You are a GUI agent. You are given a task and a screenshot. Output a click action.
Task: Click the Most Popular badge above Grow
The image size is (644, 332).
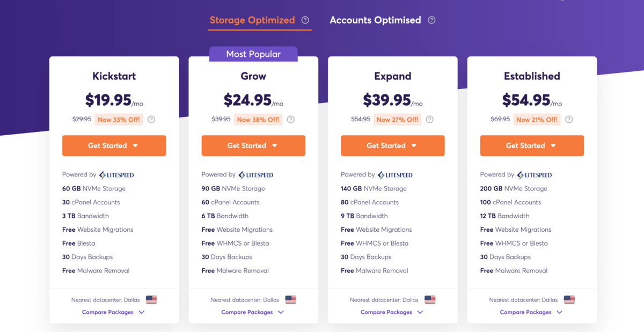point(253,54)
